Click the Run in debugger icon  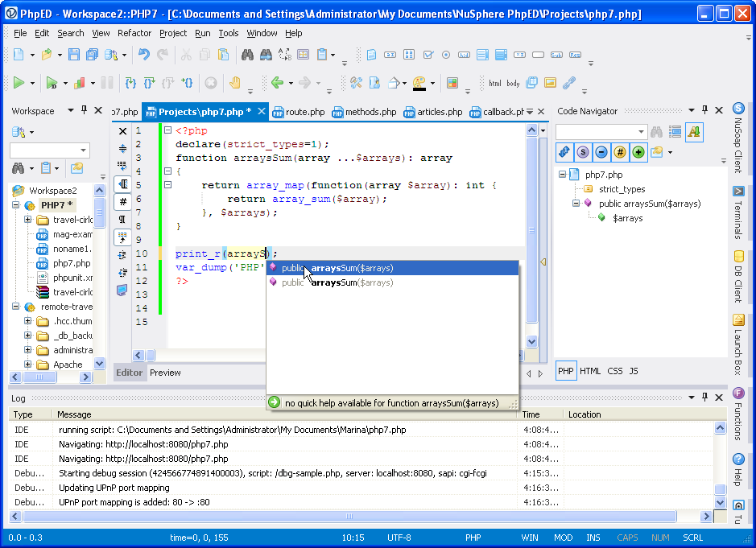[52, 83]
